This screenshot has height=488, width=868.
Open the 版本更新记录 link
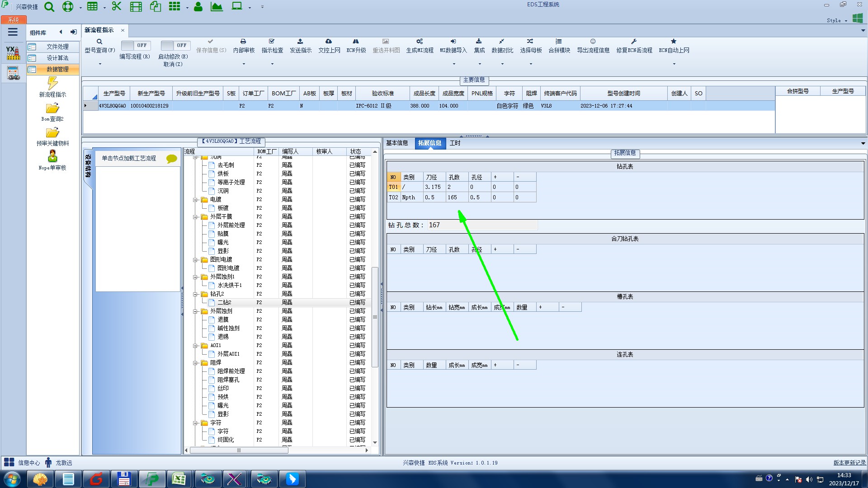[x=849, y=463]
